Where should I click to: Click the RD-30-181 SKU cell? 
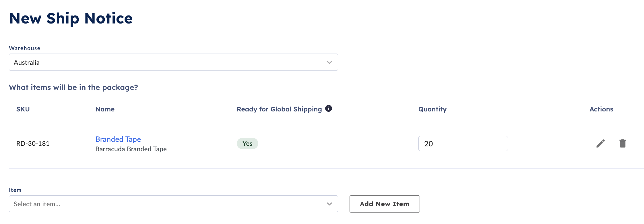[x=33, y=144]
